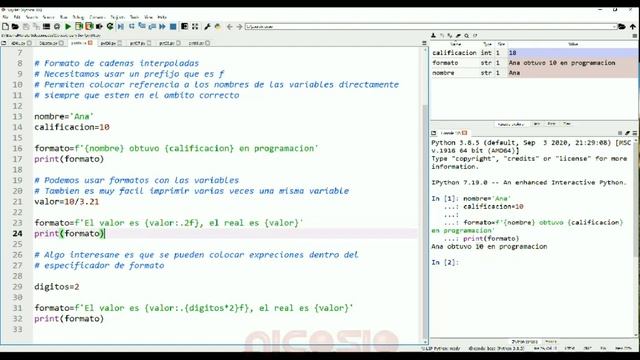Screen dimensions: 640x360
Task: Select the formato variable row
Action: [534, 63]
